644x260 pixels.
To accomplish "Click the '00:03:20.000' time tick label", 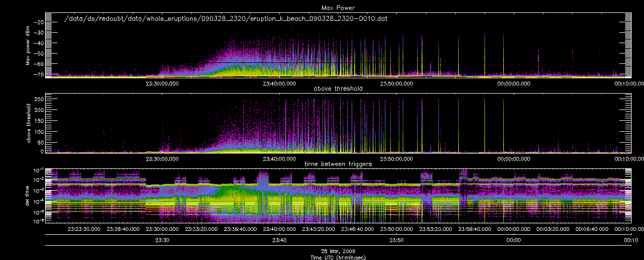I will 552,229.
